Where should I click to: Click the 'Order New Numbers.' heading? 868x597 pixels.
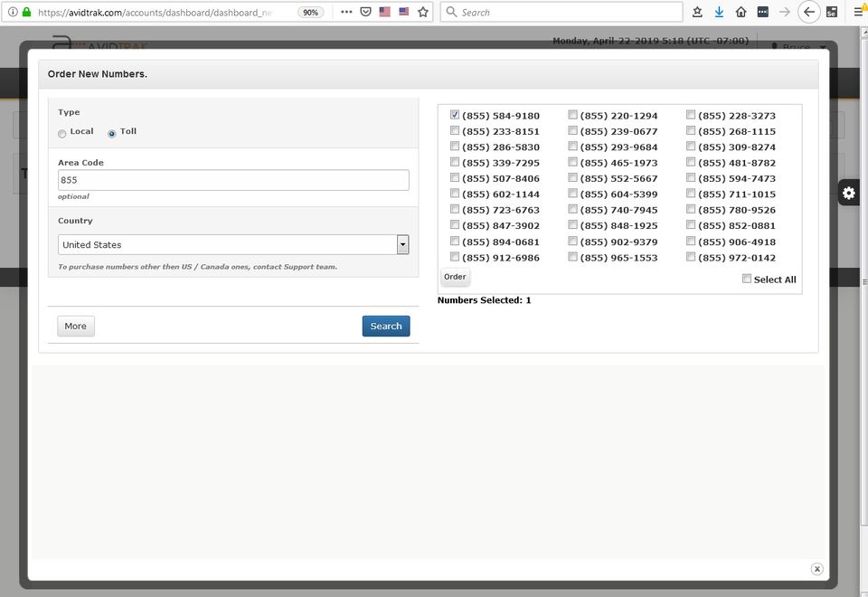98,73
